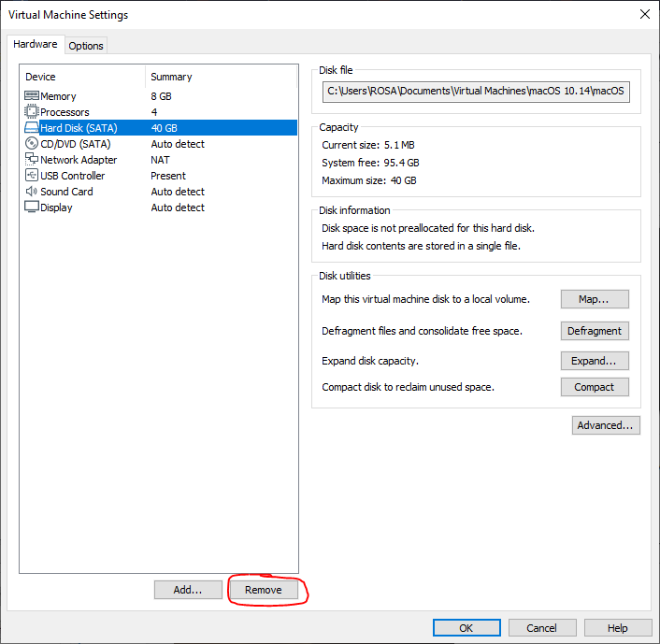The height and width of the screenshot is (644, 660).
Task: Close the Virtual Machine Settings window
Action: [644, 14]
